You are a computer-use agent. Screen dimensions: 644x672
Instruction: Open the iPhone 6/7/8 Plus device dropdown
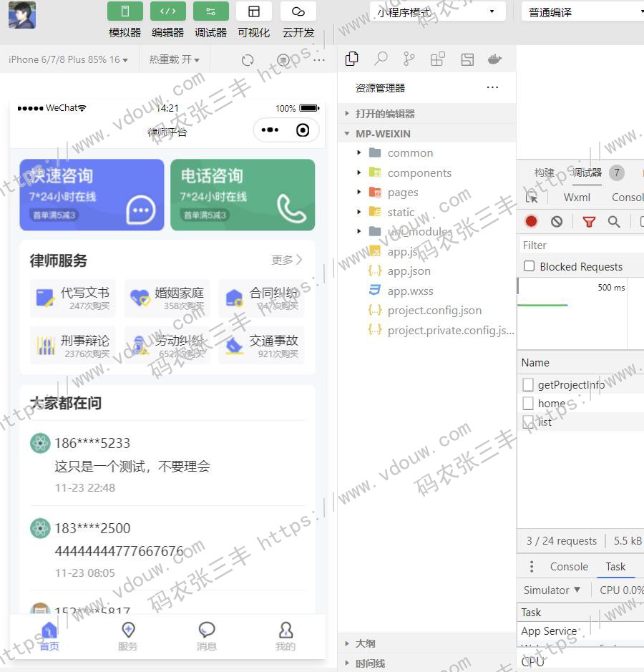68,60
